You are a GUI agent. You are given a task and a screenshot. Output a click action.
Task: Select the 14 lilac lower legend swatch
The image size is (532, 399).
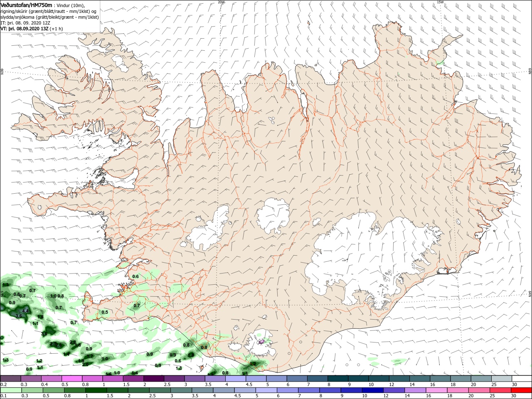[x=415, y=390]
